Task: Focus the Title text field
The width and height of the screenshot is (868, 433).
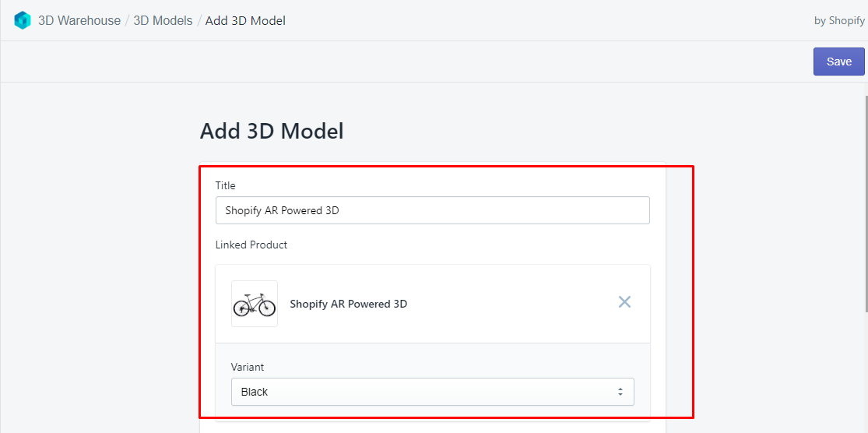Action: (x=432, y=210)
